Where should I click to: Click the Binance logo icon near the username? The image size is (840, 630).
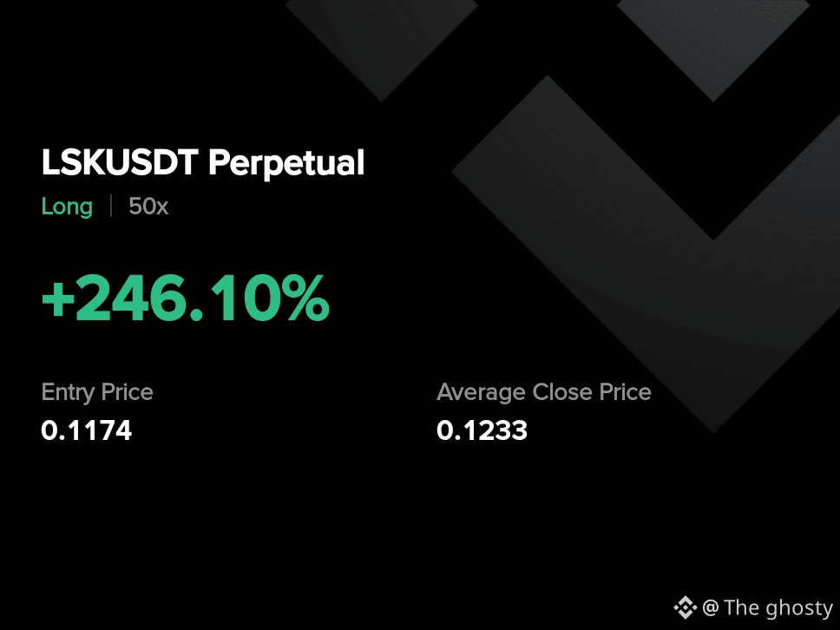click(x=686, y=607)
